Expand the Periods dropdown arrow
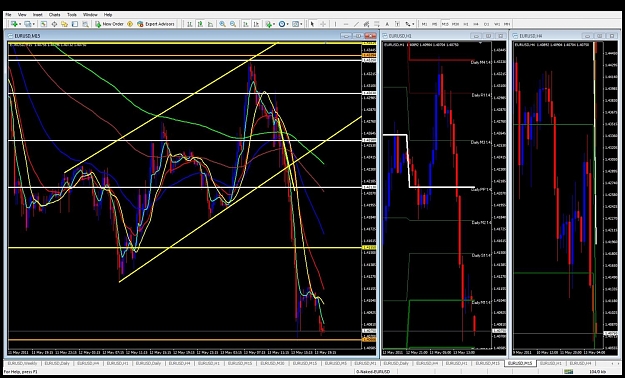Screen dimensions: 625x378 (287, 24)
